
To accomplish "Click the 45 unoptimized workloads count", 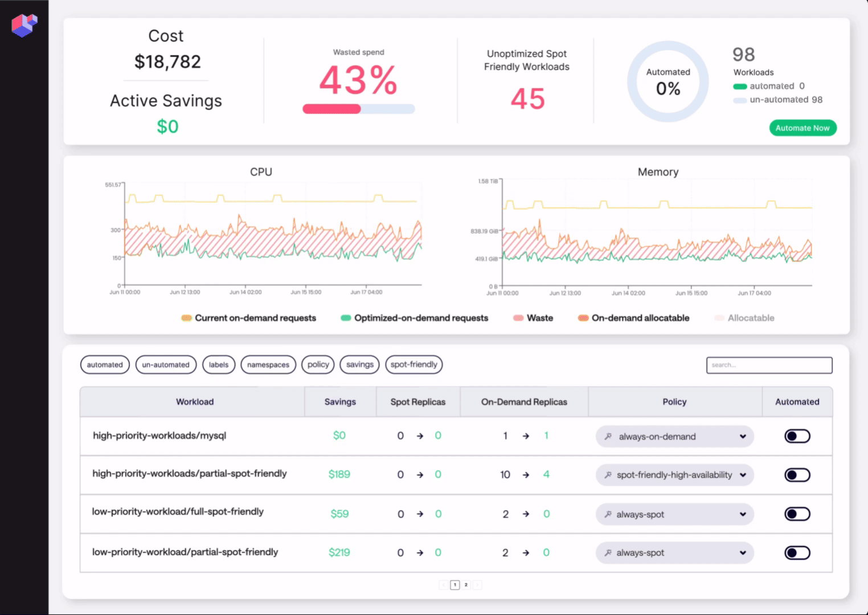I will tap(527, 99).
